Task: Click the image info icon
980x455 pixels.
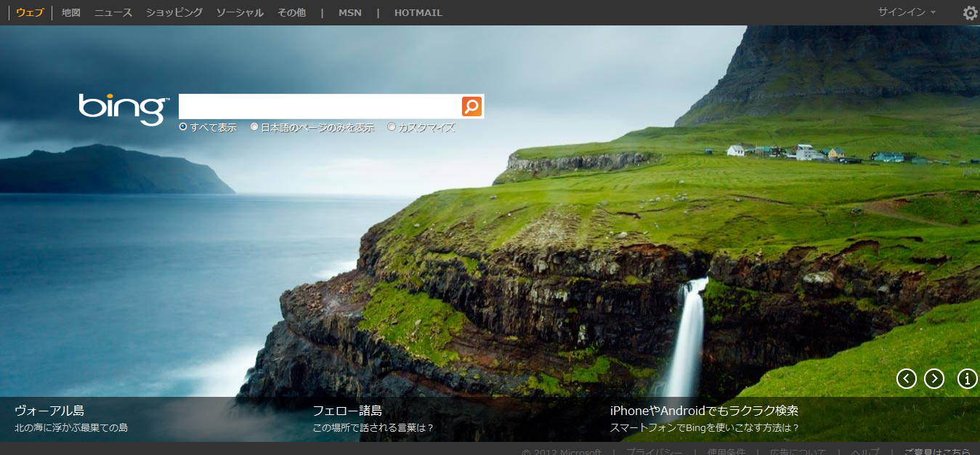Action: pyautogui.click(x=967, y=379)
